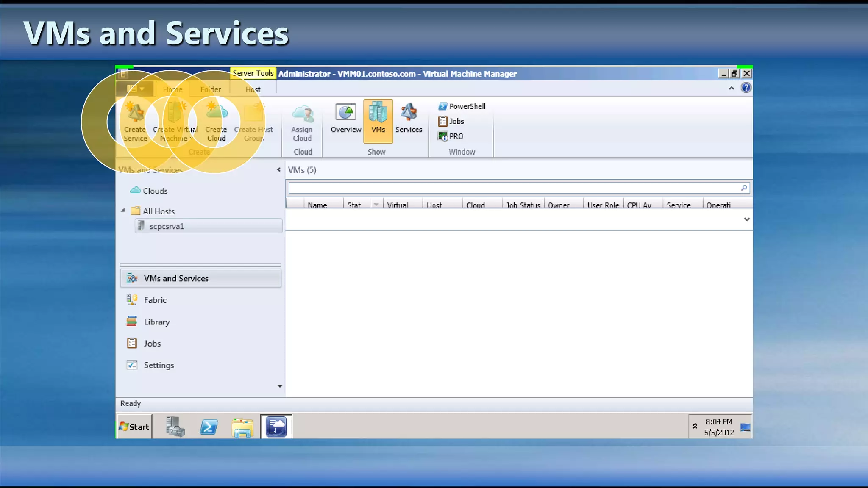868x488 pixels.
Task: Open PowerShell window from the ribbon
Action: [x=462, y=106]
